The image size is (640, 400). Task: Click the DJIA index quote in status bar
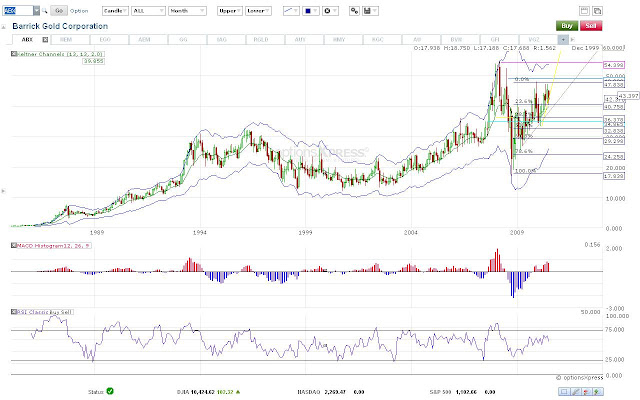click(x=208, y=392)
